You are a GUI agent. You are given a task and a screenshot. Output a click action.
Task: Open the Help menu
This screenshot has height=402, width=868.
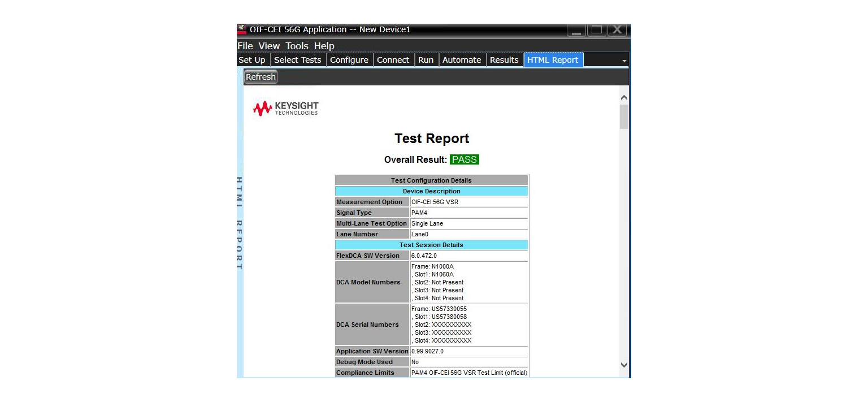click(324, 46)
